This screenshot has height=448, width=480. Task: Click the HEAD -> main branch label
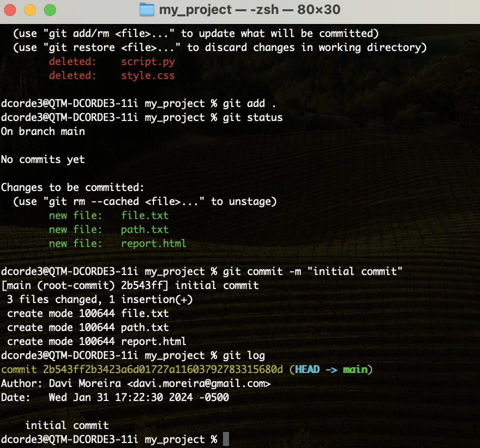point(331,369)
